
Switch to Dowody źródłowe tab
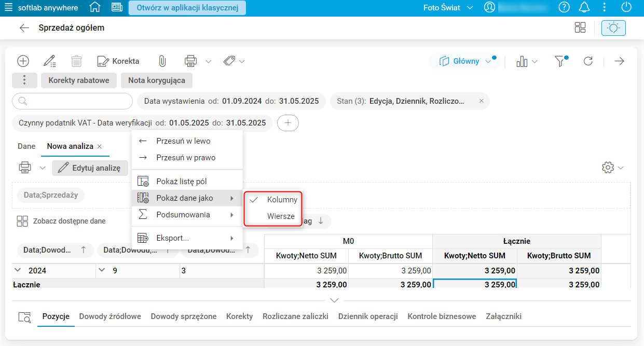coord(110,316)
